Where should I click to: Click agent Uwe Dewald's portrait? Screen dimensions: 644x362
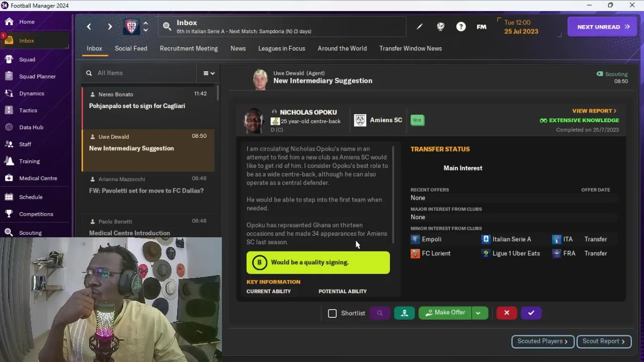point(260,79)
